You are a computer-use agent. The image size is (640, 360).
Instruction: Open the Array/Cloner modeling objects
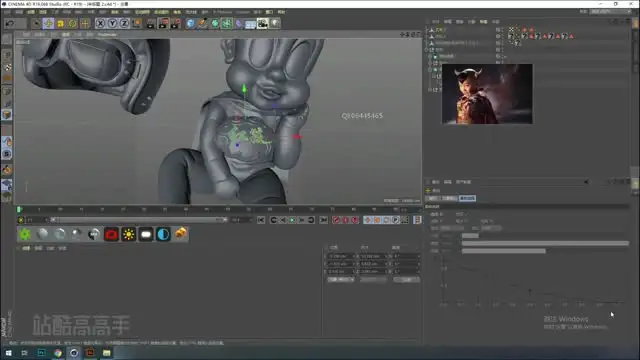[227, 24]
